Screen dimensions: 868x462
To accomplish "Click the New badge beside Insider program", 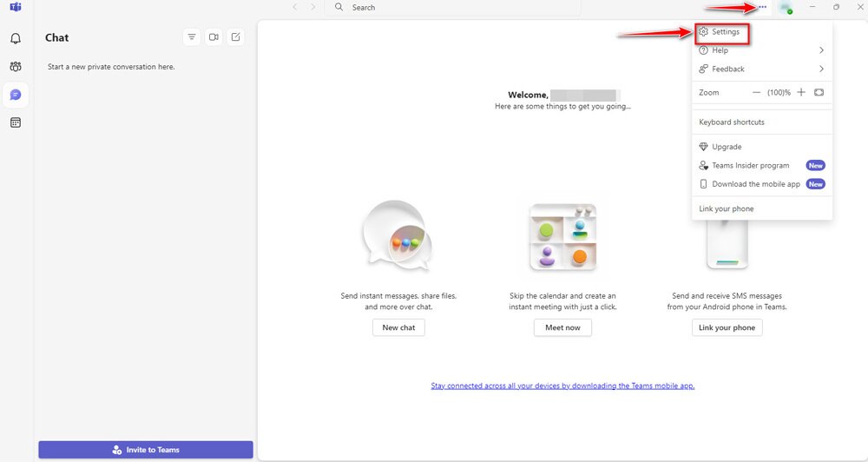I will click(x=815, y=166).
